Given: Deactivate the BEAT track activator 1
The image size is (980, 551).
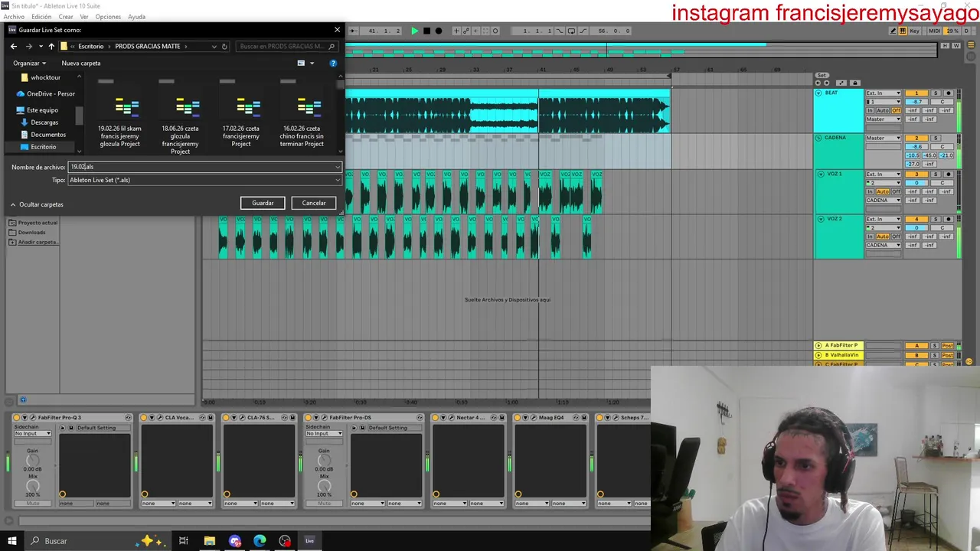Looking at the screenshot, I should pyautogui.click(x=916, y=93).
